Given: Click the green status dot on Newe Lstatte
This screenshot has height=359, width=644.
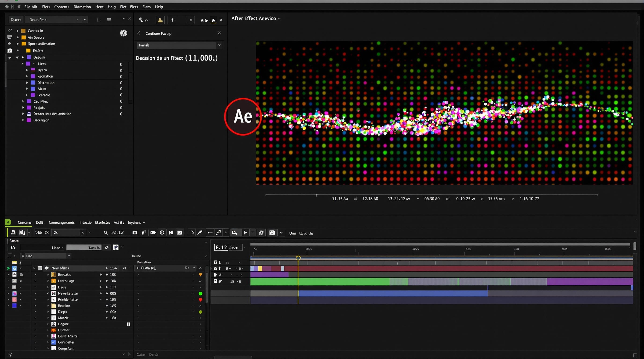Looking at the screenshot, I should (201, 294).
